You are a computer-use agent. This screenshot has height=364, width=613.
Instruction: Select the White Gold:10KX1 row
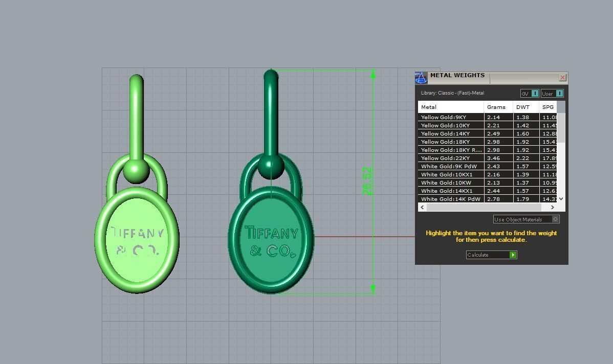click(x=488, y=174)
